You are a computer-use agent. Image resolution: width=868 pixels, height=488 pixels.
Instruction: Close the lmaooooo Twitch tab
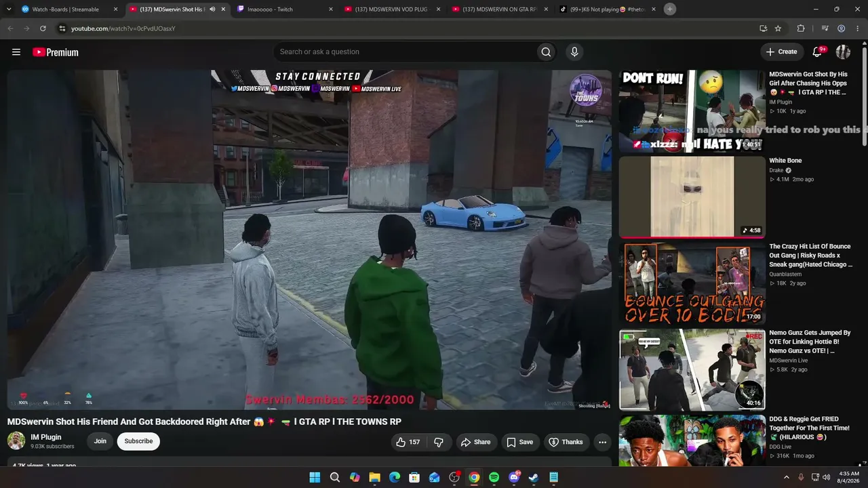(x=331, y=9)
